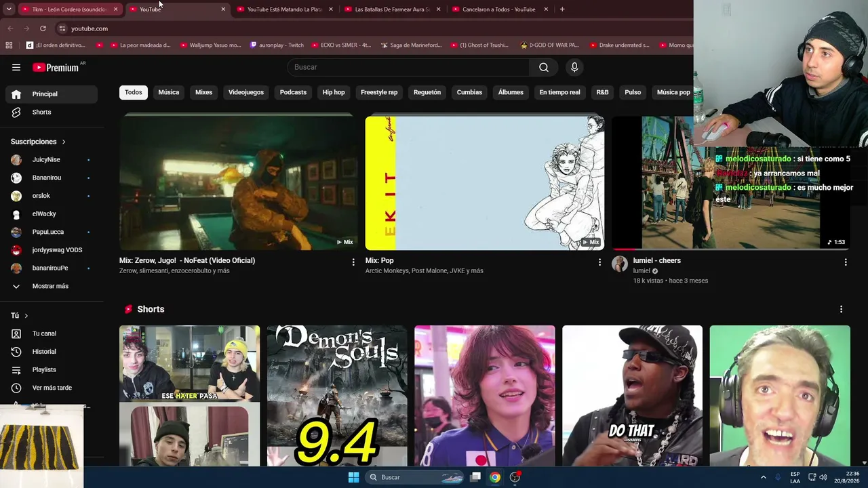Select the Freestyle rap filter chip
Viewport: 868px width, 488px height.
pos(379,92)
